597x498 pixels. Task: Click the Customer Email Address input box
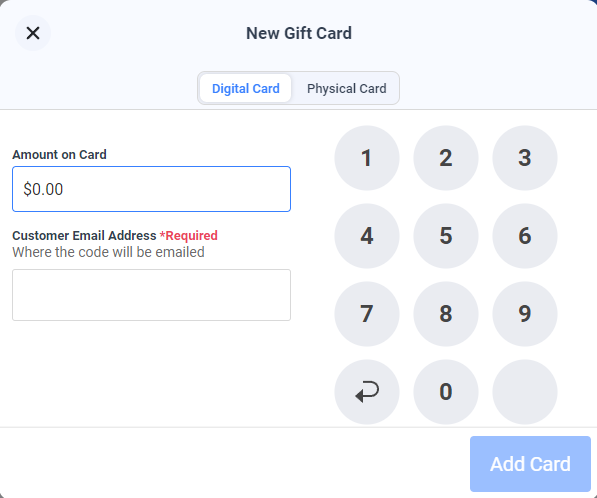152,295
